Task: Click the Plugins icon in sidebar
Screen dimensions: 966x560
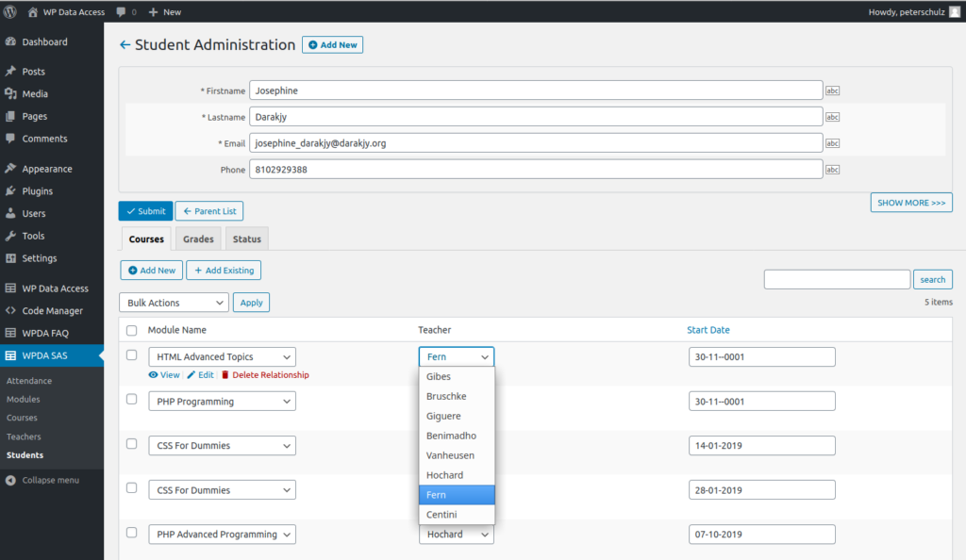Action: [10, 190]
